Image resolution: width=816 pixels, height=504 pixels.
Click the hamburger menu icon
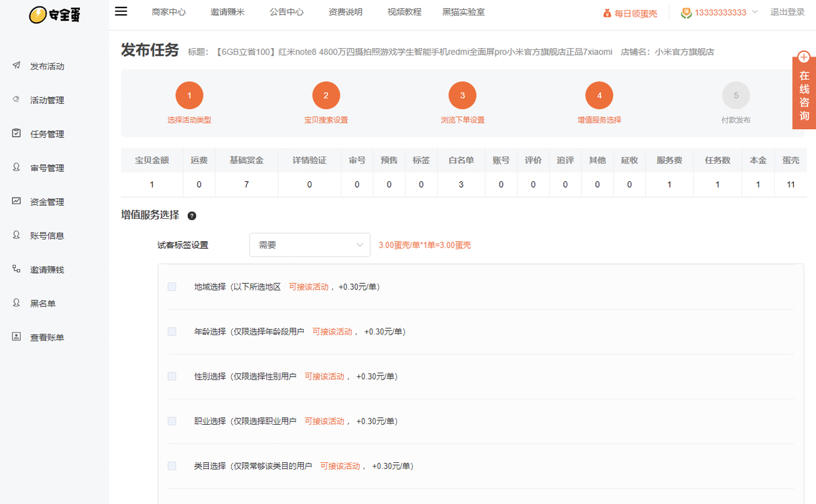point(121,11)
